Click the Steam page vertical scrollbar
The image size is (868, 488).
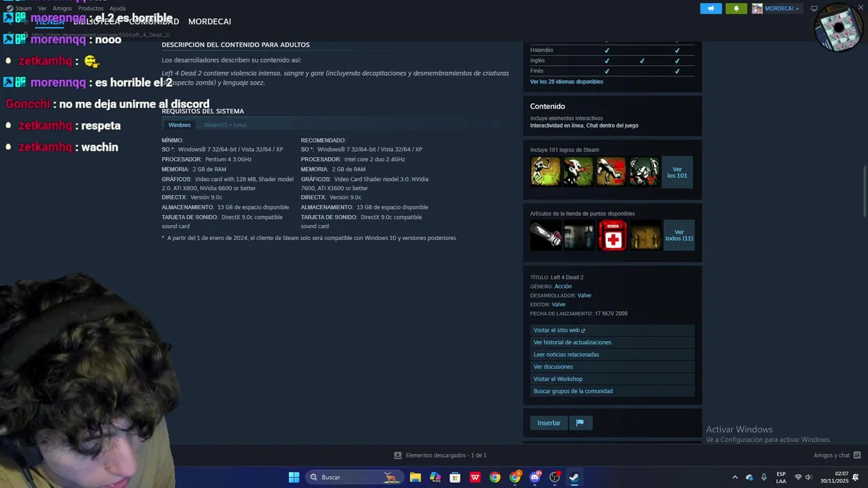(x=864, y=192)
